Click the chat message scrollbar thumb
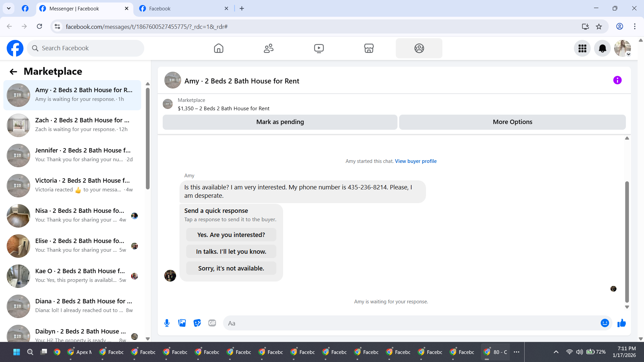This screenshot has height=362, width=644. pos(627,241)
